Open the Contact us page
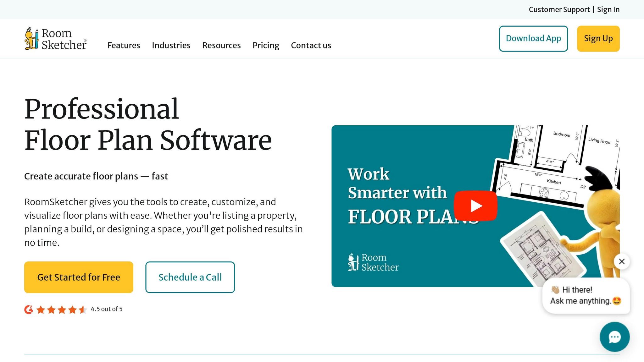Image resolution: width=644 pixels, height=362 pixels. click(311, 45)
